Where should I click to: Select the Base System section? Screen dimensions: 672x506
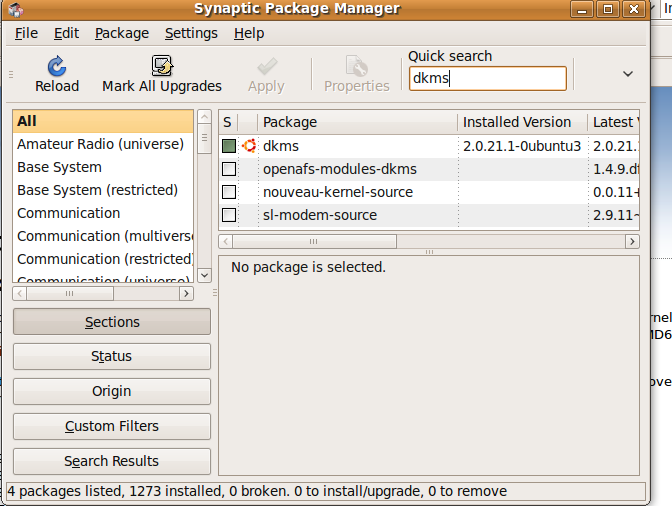(60, 167)
